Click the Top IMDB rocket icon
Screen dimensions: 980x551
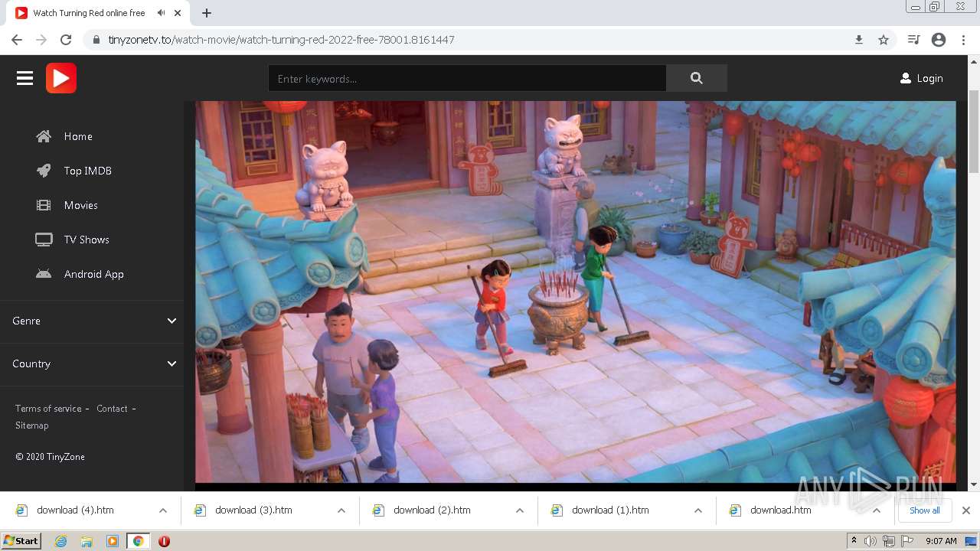coord(44,171)
